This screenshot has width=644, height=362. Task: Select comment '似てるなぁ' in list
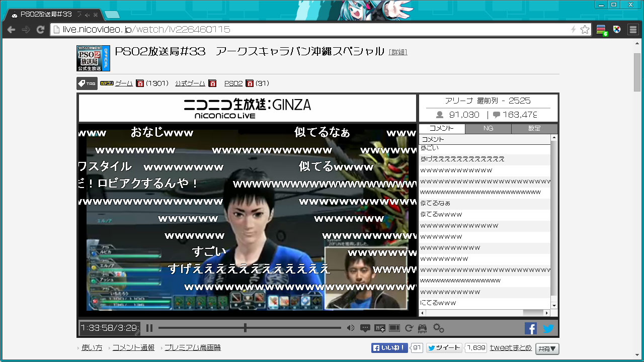coord(485,204)
